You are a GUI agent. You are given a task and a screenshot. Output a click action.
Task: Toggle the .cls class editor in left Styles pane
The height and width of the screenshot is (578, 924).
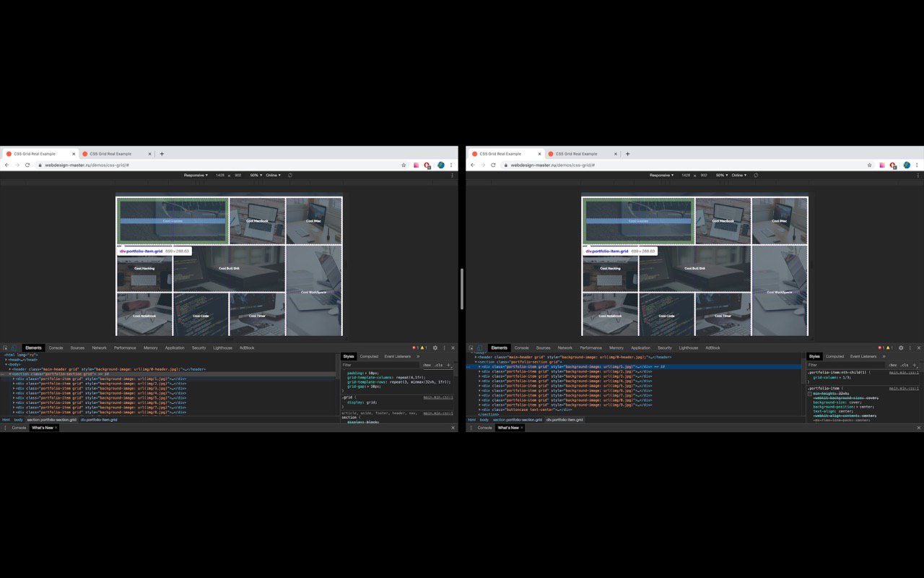(x=438, y=365)
